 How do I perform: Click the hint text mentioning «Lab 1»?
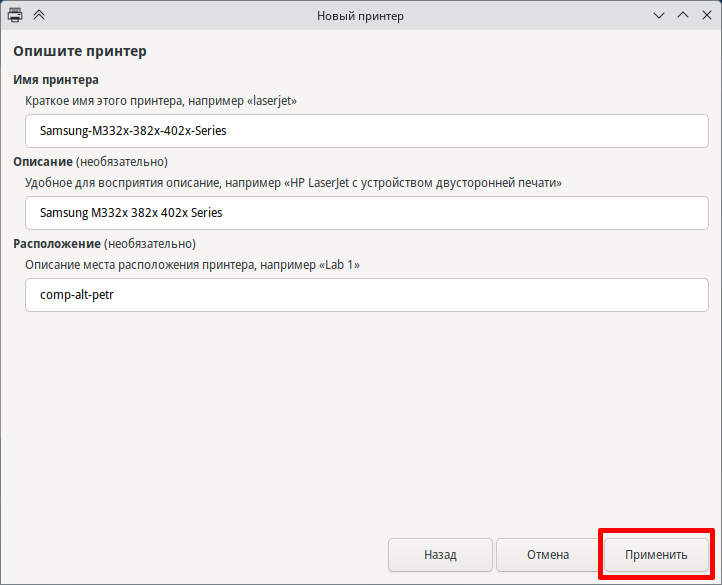pos(192,265)
